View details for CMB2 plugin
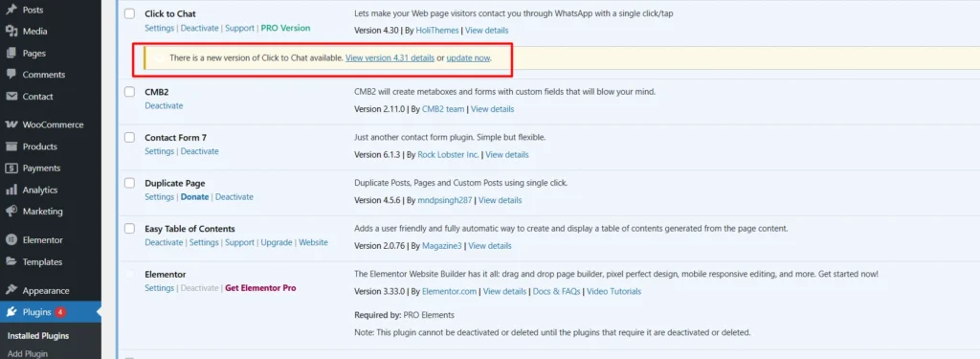The width and height of the screenshot is (980, 359). pyautogui.click(x=493, y=109)
